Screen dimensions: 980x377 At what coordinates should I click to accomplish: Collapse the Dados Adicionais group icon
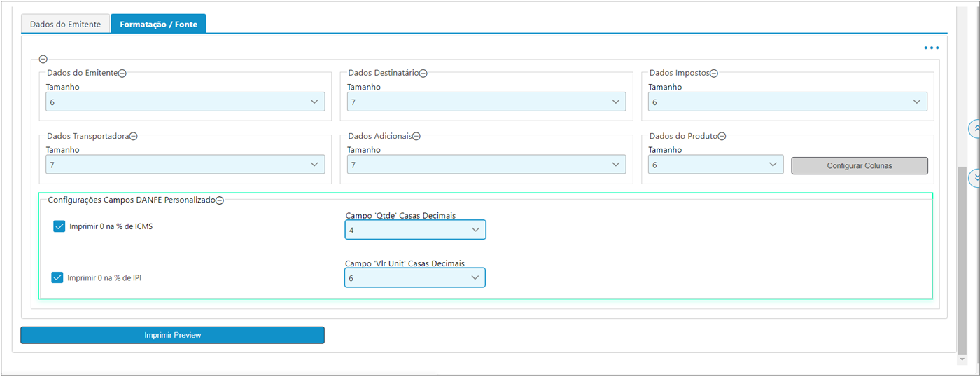(416, 136)
